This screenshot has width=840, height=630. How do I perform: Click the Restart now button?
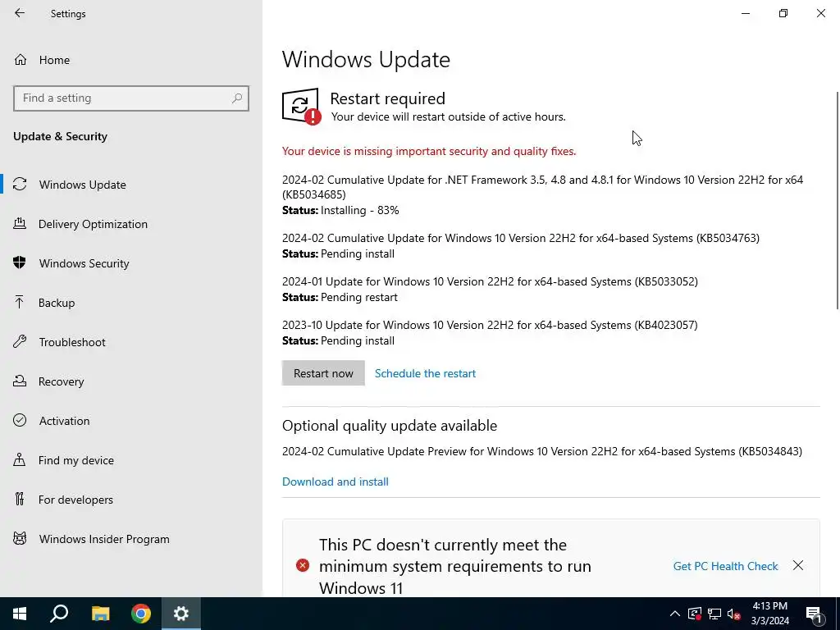323,373
